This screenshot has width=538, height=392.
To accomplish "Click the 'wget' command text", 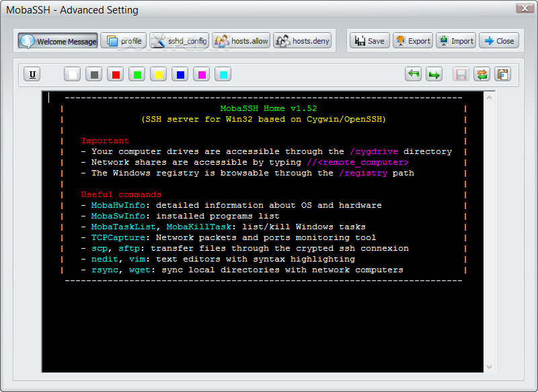I will 140,270.
